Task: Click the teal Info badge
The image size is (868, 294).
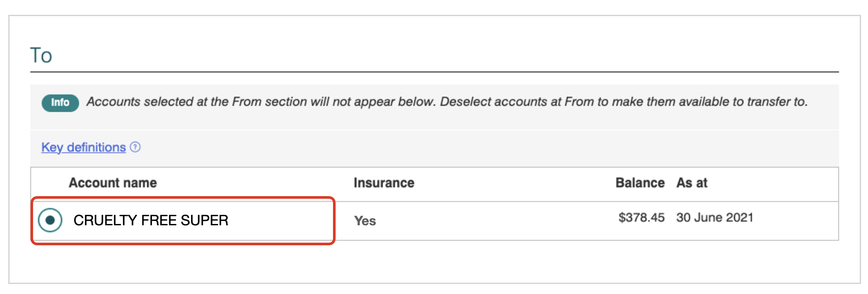Action: point(60,103)
